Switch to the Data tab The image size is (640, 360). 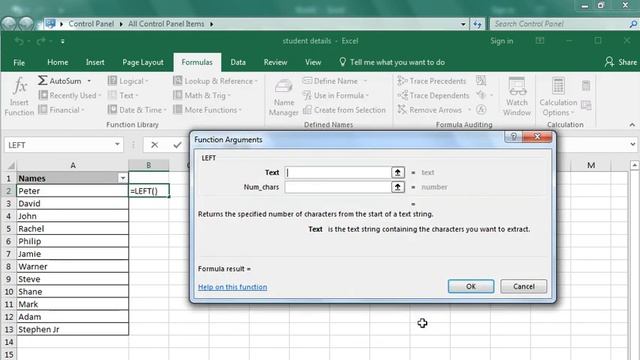pos(238,62)
